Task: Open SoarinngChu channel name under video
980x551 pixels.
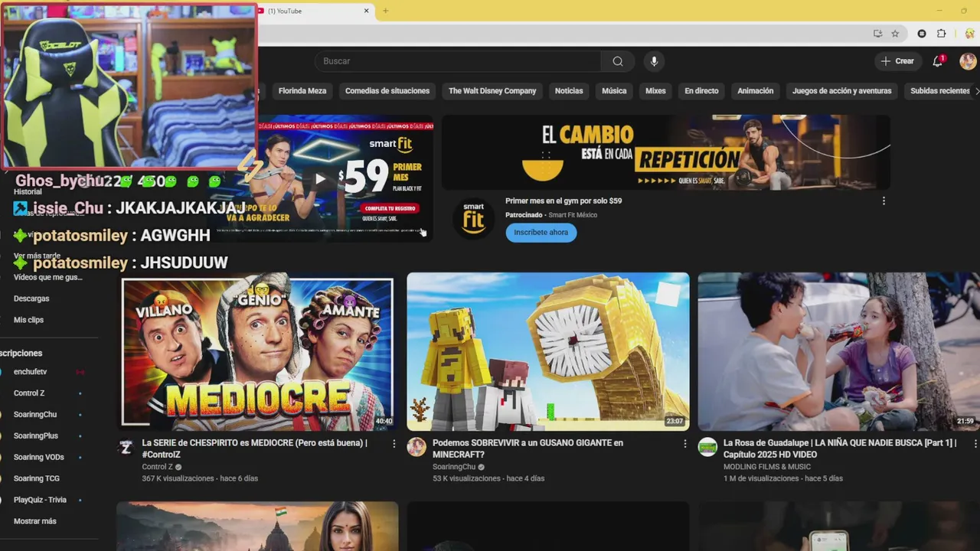Action: tap(454, 467)
